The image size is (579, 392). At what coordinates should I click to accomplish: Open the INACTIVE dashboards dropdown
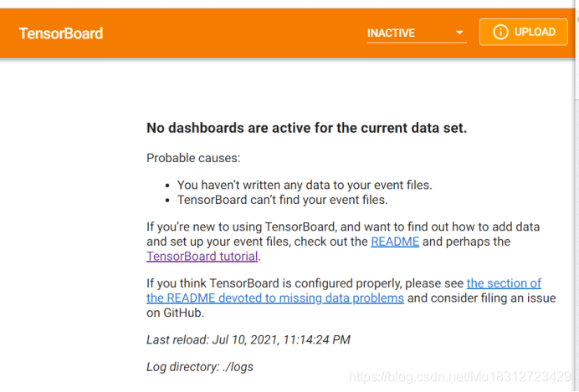pyautogui.click(x=415, y=33)
